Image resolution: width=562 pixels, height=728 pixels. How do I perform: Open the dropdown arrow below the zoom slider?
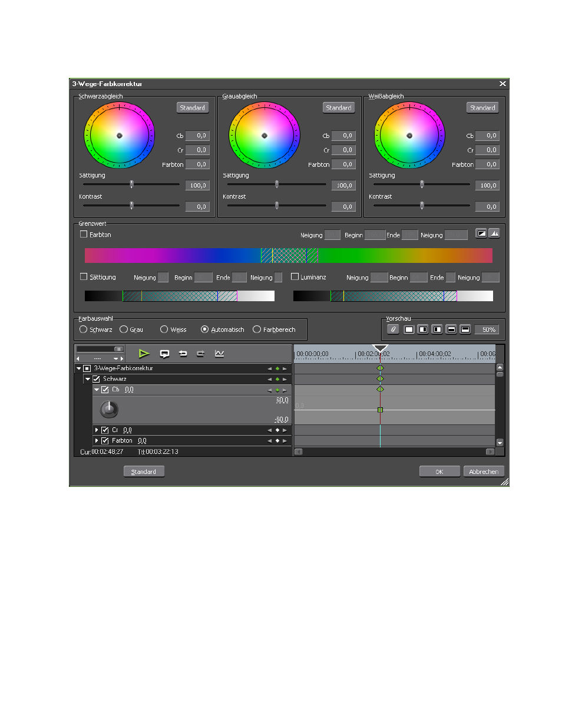115,358
